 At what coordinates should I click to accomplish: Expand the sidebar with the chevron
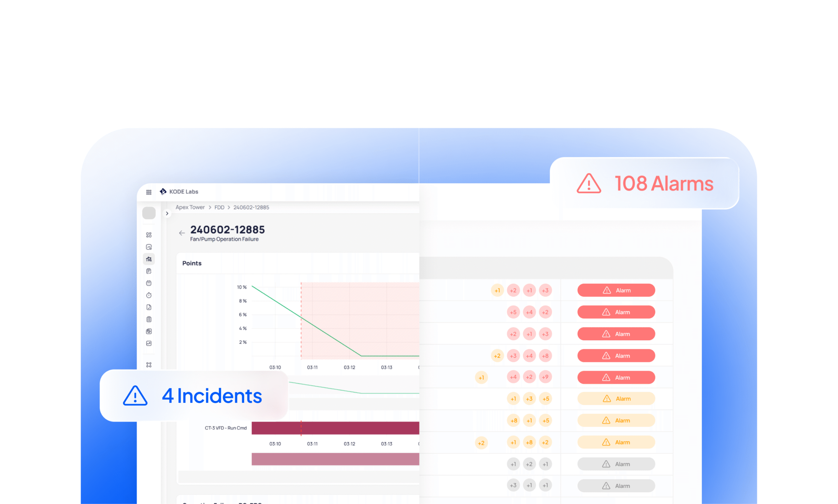[x=167, y=213]
